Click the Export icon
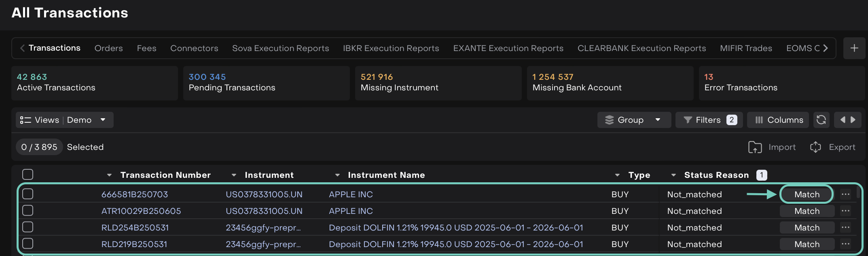This screenshot has height=256, width=868. [x=815, y=147]
